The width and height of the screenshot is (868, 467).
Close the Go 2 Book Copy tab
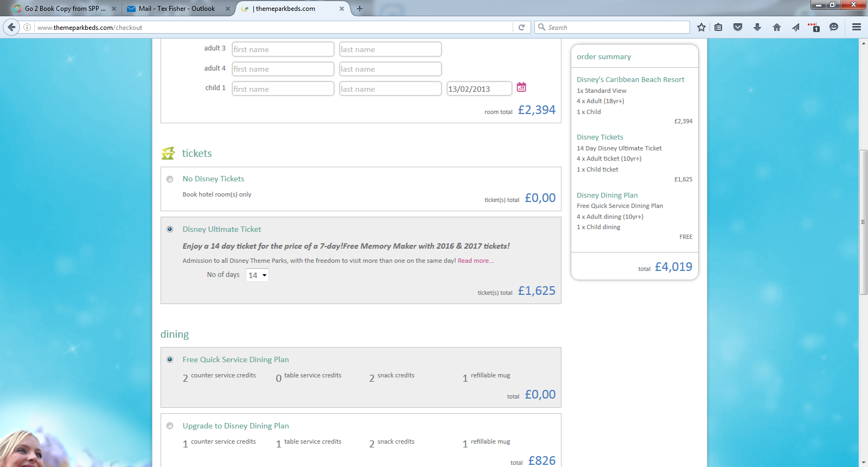pos(114,9)
